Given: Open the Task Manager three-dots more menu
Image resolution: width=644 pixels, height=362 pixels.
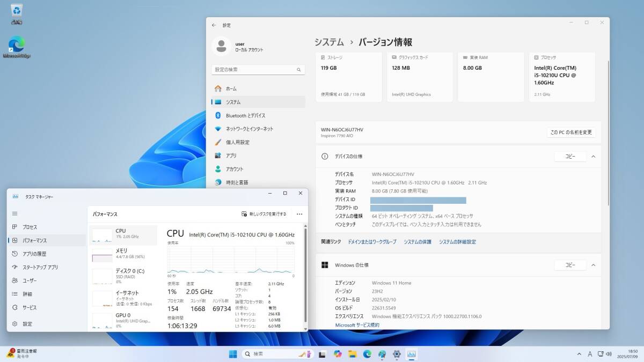Looking at the screenshot, I should tap(299, 214).
